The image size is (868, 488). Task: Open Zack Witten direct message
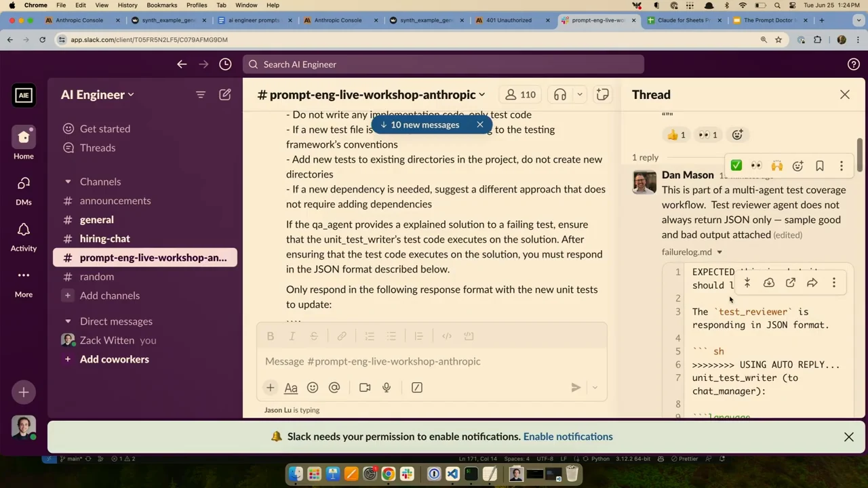[x=107, y=340]
